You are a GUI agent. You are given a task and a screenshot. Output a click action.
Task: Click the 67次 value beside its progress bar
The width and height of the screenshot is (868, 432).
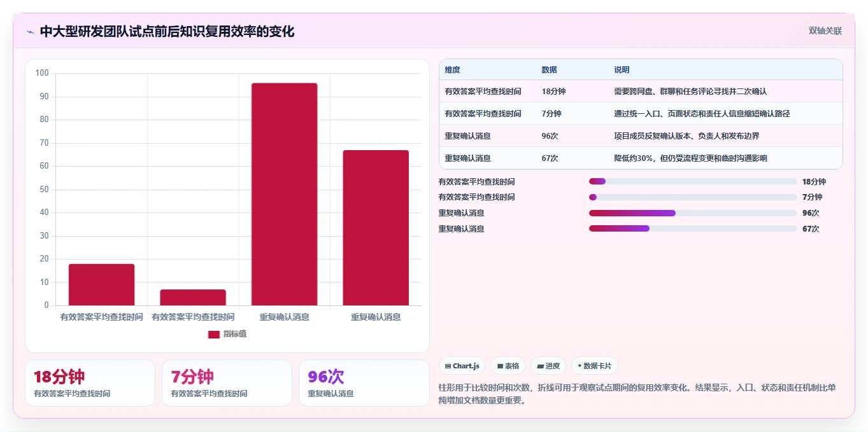click(x=811, y=229)
